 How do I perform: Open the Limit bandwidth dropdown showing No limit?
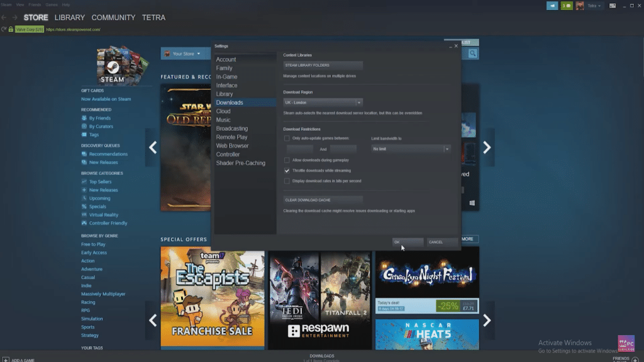point(410,149)
